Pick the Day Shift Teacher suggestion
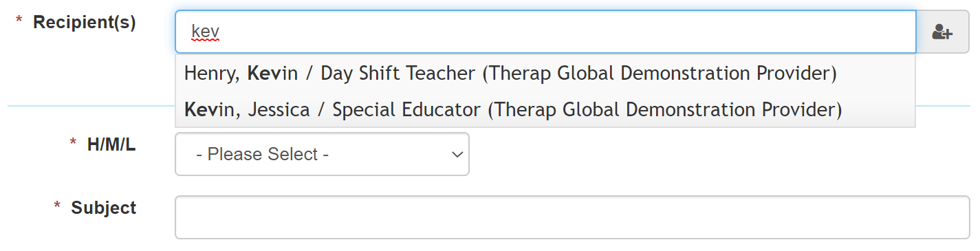 tap(545, 73)
